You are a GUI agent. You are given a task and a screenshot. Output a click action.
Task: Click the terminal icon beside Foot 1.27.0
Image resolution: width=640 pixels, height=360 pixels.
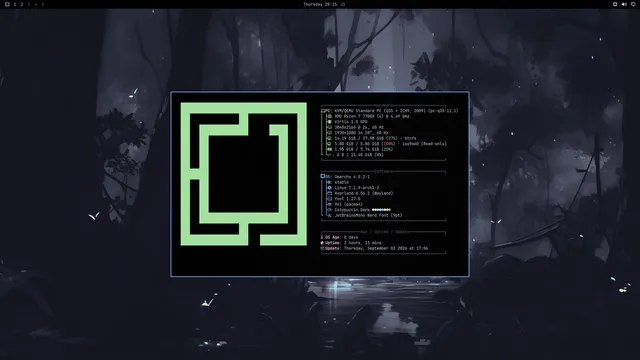329,199
